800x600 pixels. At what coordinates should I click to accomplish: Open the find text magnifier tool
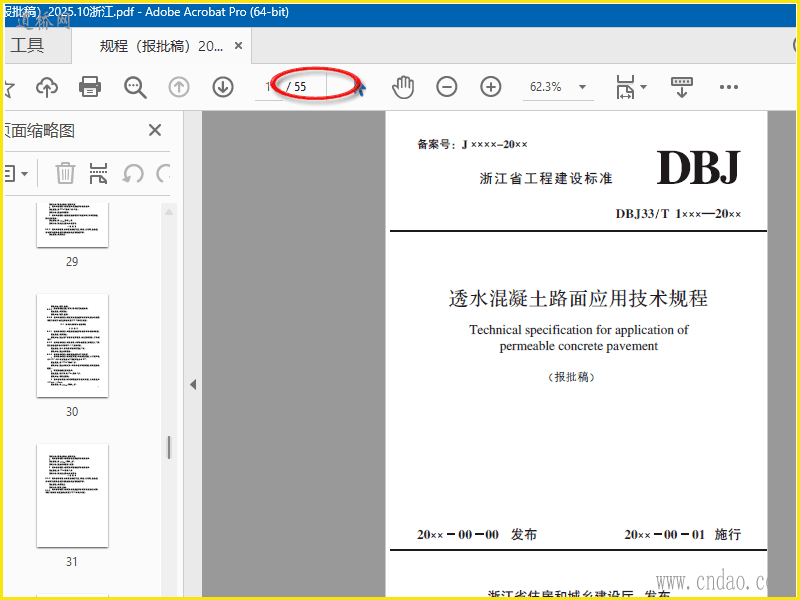coord(135,87)
